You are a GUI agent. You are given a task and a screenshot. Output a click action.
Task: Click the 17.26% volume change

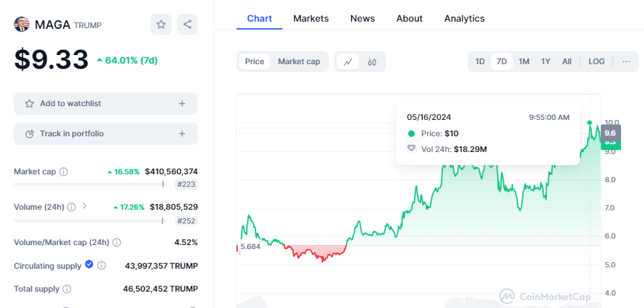click(x=132, y=207)
